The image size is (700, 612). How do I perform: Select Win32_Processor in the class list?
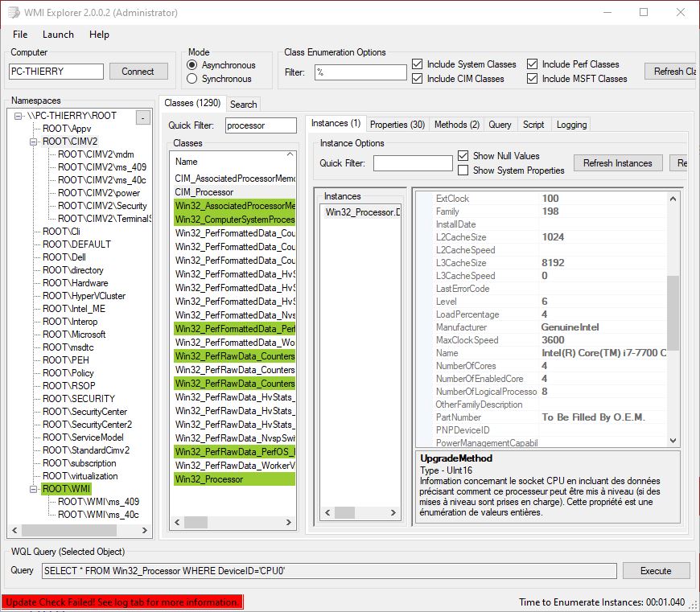pos(208,479)
